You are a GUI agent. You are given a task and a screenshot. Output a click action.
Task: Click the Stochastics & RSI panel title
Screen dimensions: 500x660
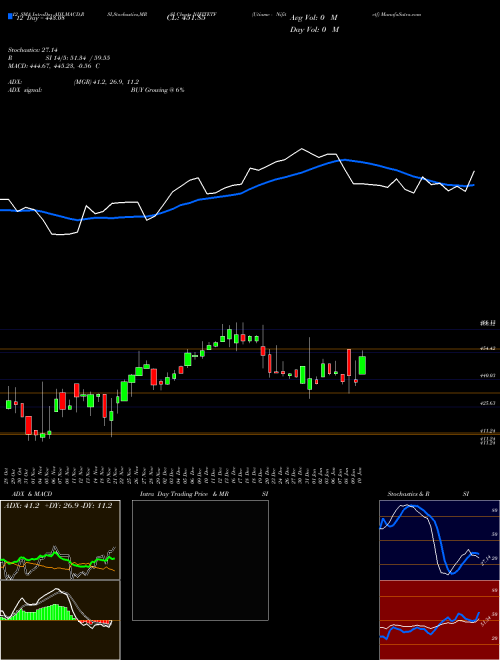point(428,494)
